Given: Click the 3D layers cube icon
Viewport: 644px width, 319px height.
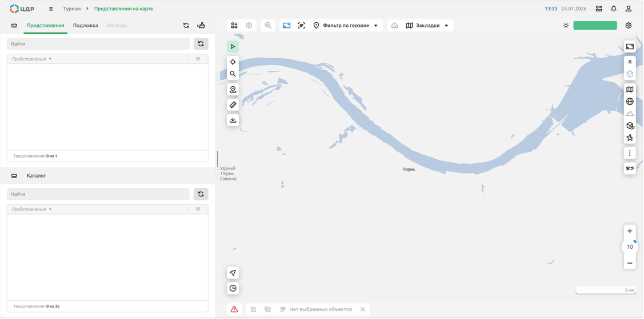Looking at the screenshot, I should 630,126.
